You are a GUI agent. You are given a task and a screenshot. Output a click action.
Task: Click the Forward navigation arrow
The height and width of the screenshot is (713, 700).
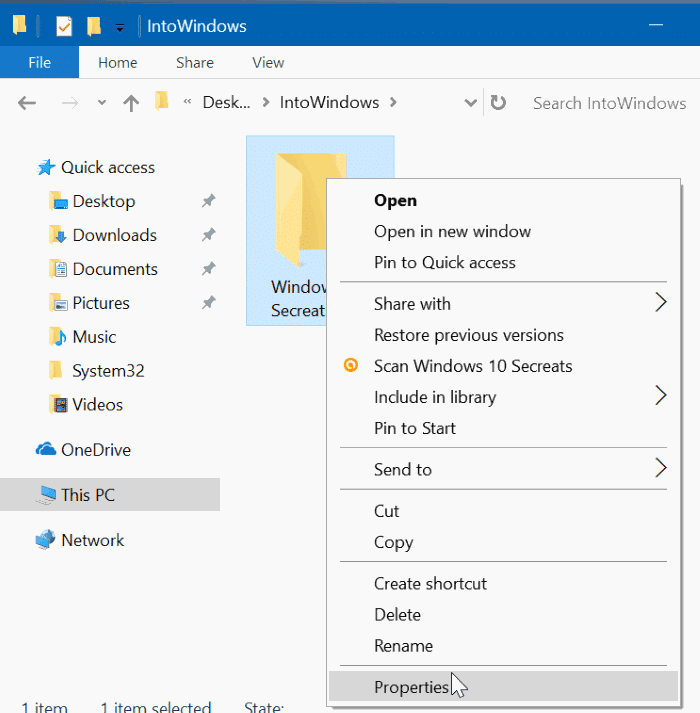pyautogui.click(x=70, y=103)
